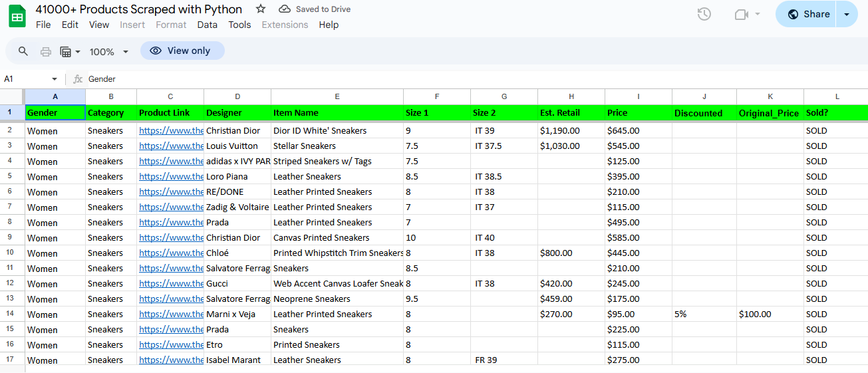Search the menus with magnifier icon
868x373 pixels.
[x=23, y=51]
